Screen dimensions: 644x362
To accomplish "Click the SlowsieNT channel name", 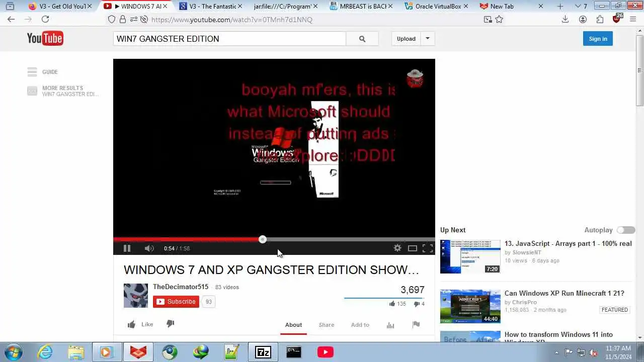I will click(527, 252).
